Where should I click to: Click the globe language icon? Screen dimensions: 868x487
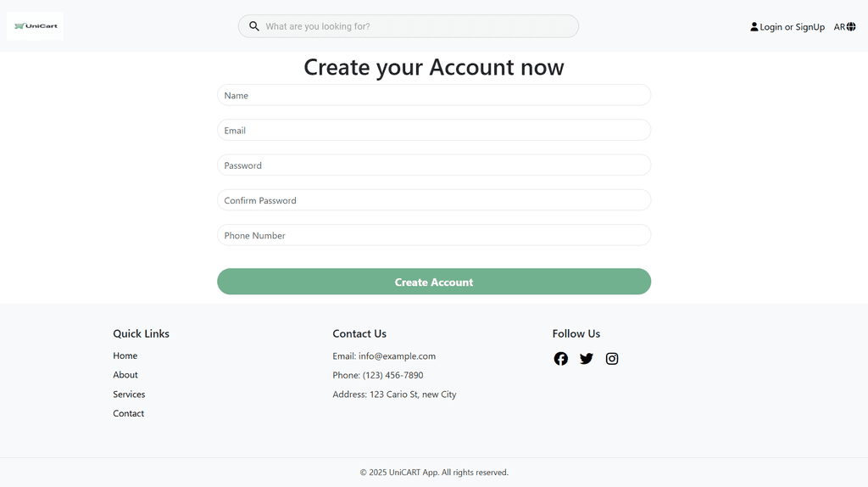851,27
